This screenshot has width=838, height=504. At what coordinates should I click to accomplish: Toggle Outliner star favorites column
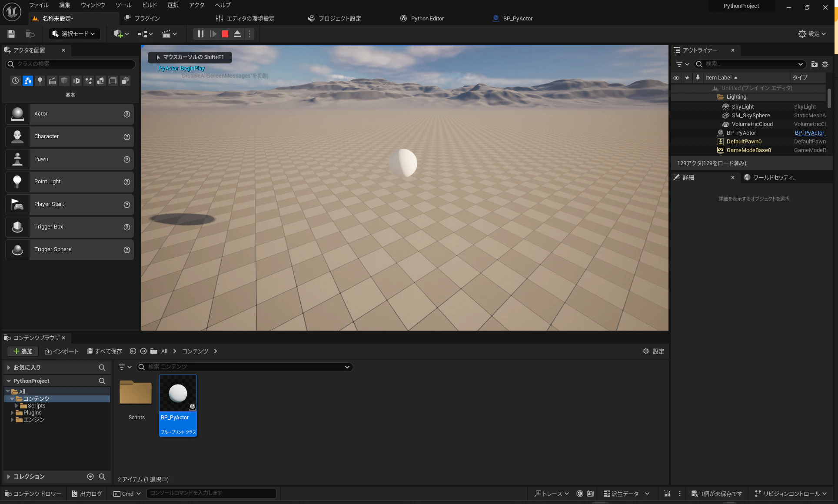click(x=687, y=78)
